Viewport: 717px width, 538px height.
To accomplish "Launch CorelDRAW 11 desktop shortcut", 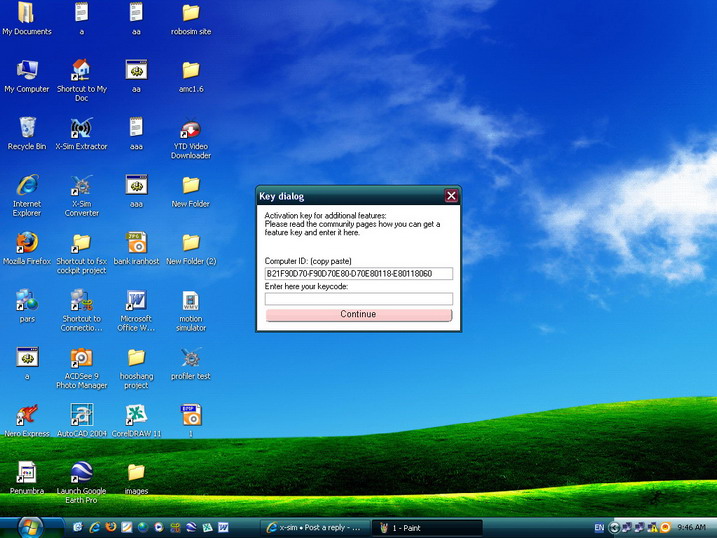I will click(x=136, y=415).
